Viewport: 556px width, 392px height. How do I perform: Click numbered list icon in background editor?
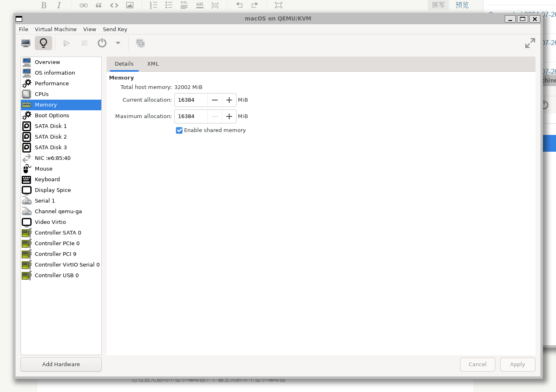(153, 5)
